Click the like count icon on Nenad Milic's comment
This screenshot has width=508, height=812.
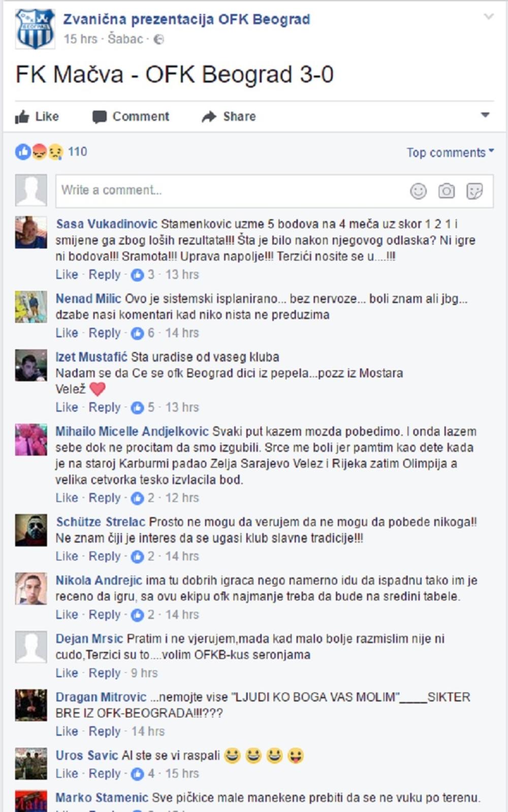pos(137,333)
